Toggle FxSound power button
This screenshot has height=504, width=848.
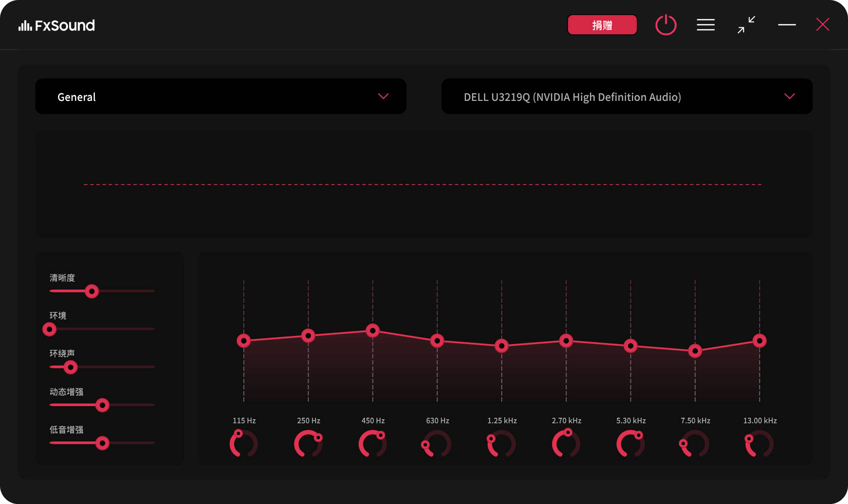pyautogui.click(x=666, y=25)
